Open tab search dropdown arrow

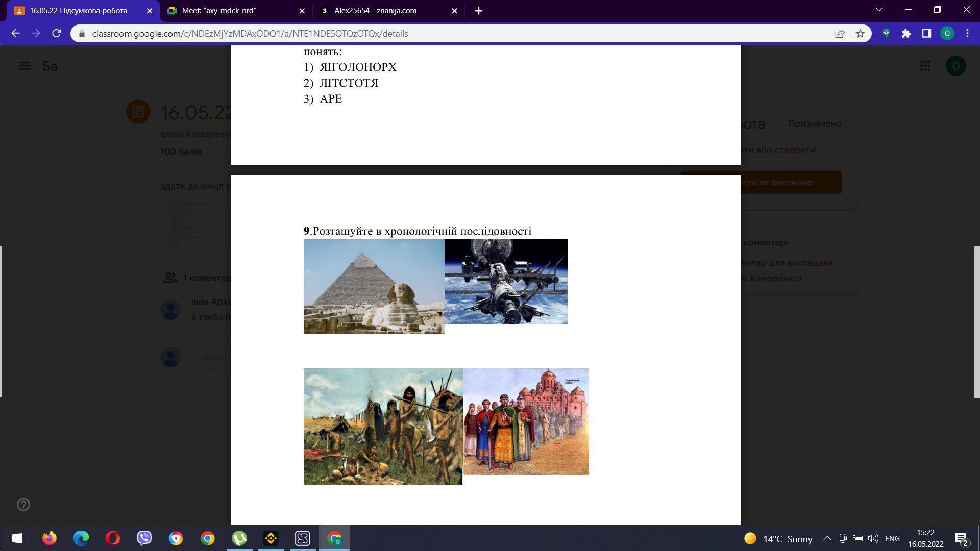879,10
